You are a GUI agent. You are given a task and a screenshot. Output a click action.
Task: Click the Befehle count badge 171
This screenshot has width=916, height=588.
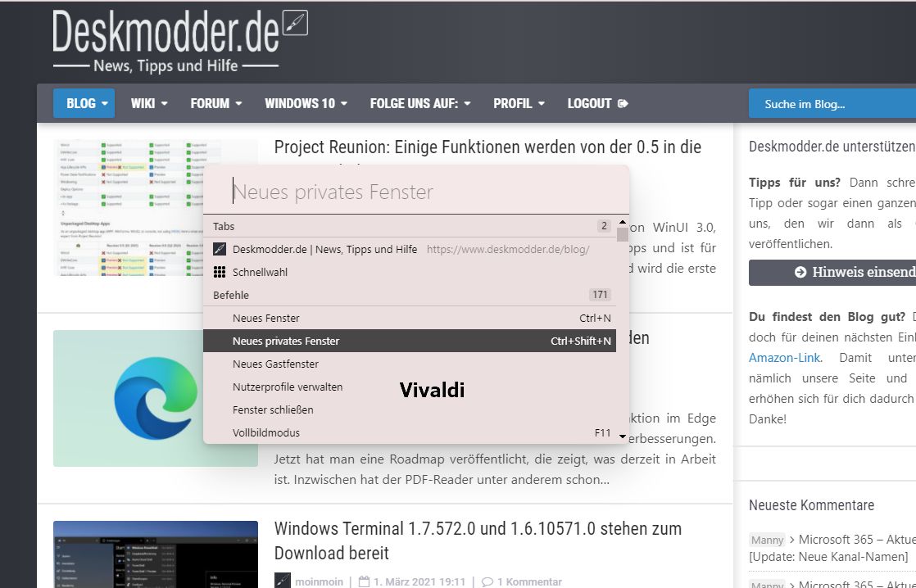coord(600,295)
